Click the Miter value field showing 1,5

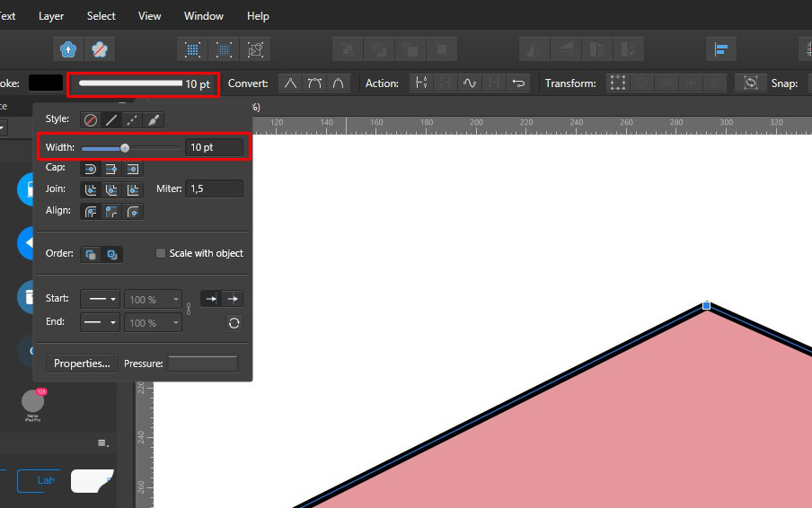(x=214, y=188)
